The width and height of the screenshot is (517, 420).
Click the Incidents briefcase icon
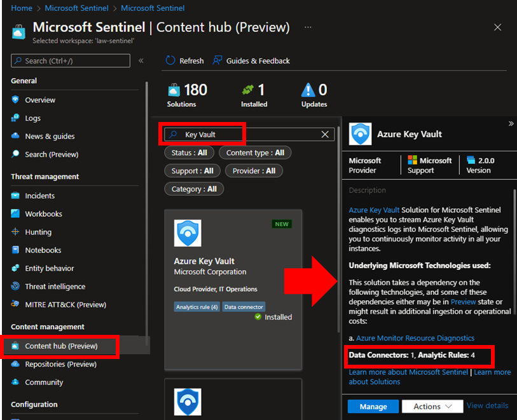(15, 195)
